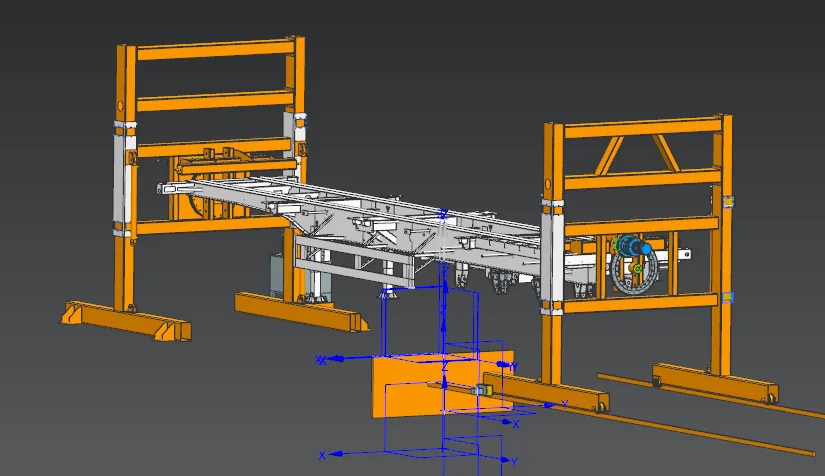Click the bottom-left X axis label
Screen dimensions: 825x476
click(323, 454)
